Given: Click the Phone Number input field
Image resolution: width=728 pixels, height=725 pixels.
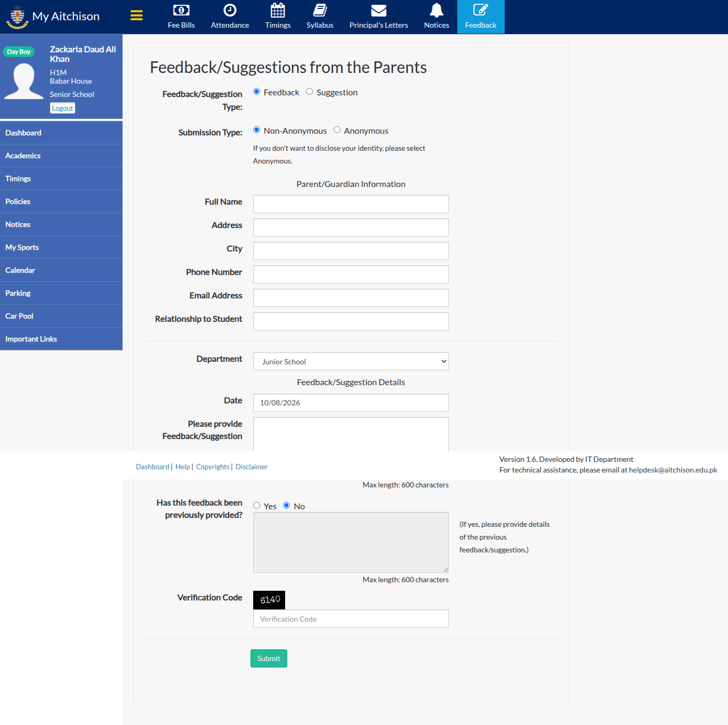Looking at the screenshot, I should (351, 274).
